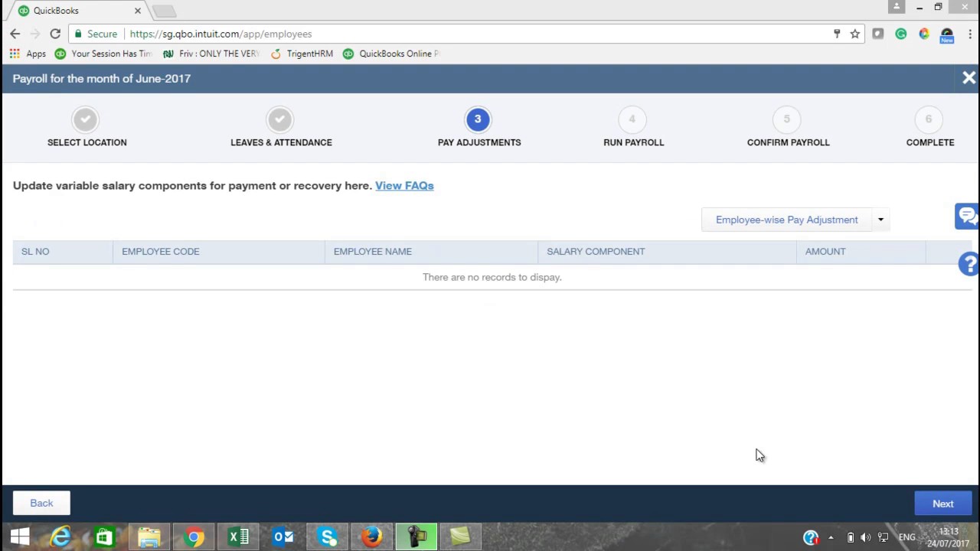Open File Explorer from the taskbar
This screenshot has height=551, width=980.
coord(149,537)
